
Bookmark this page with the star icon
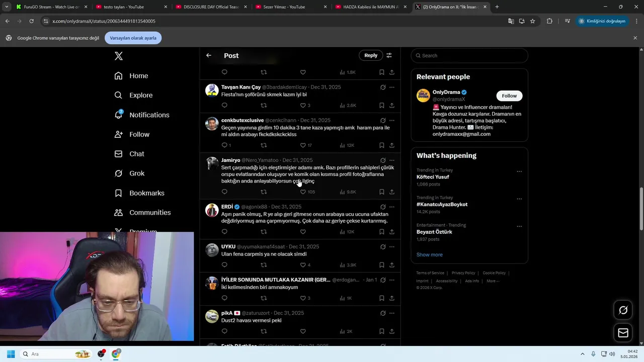click(x=532, y=21)
